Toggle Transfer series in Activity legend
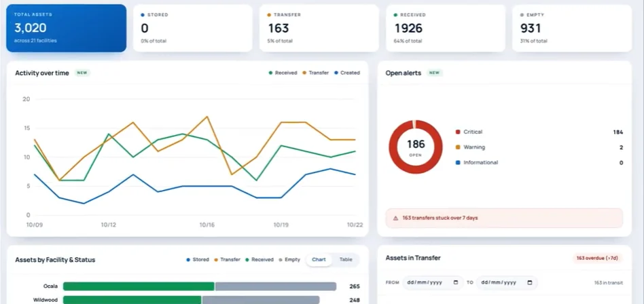644x304 pixels. coord(316,73)
